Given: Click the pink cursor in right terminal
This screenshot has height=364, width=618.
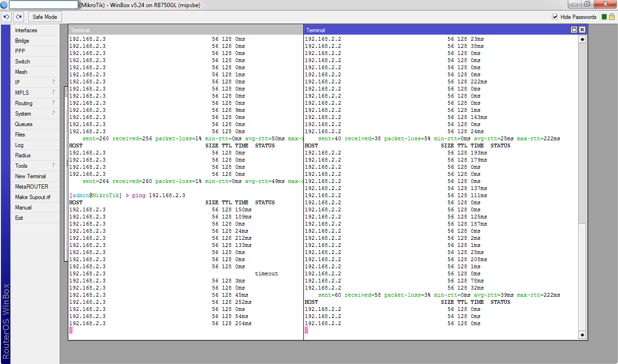Looking at the screenshot, I should pyautogui.click(x=307, y=330).
